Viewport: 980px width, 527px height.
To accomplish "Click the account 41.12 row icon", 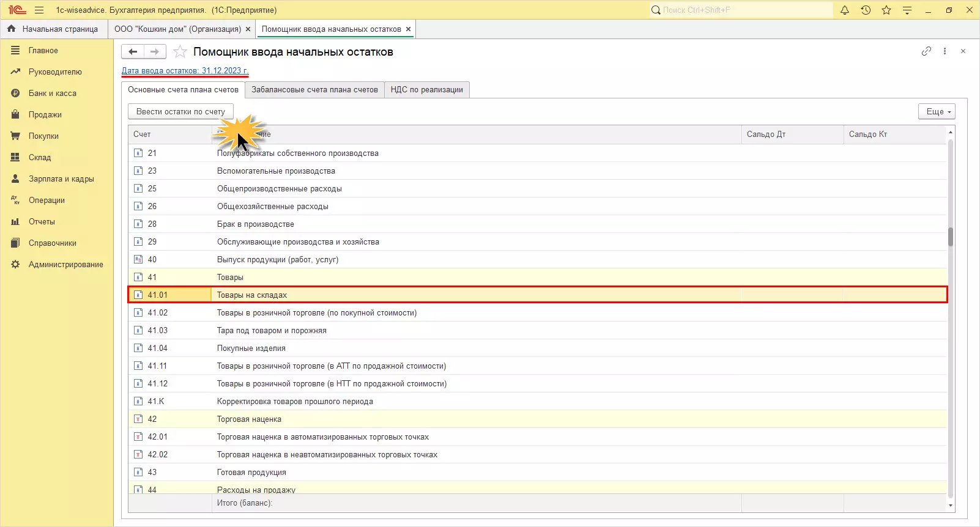I will 138,384.
